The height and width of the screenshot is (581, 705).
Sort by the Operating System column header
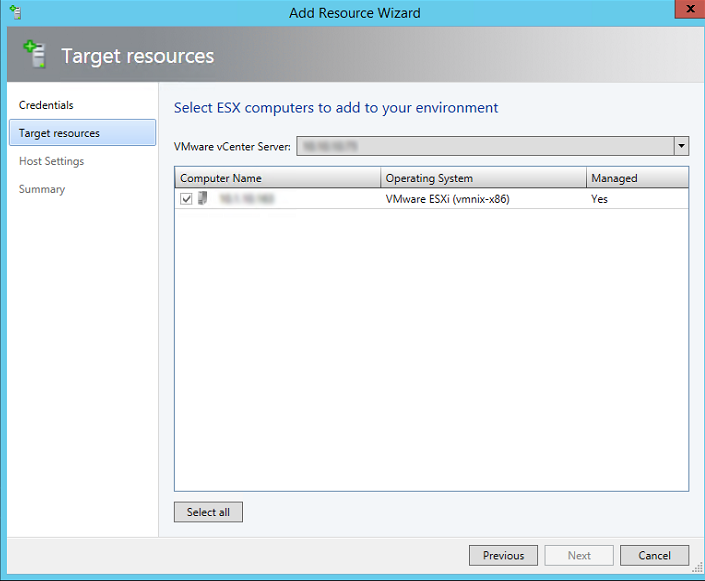483,178
